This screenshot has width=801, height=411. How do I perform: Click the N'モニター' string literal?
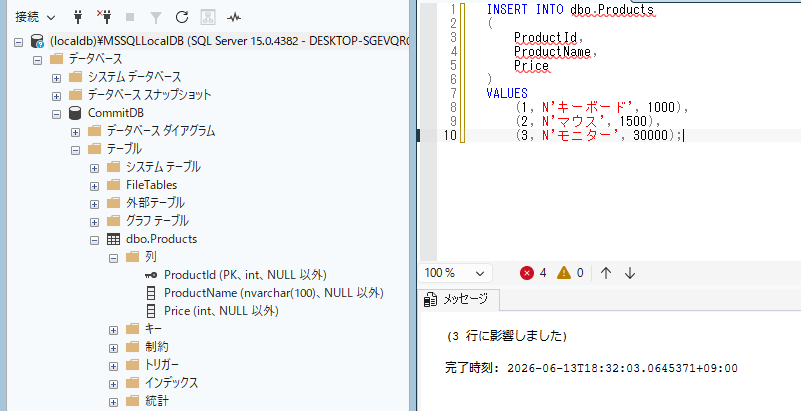point(582,135)
